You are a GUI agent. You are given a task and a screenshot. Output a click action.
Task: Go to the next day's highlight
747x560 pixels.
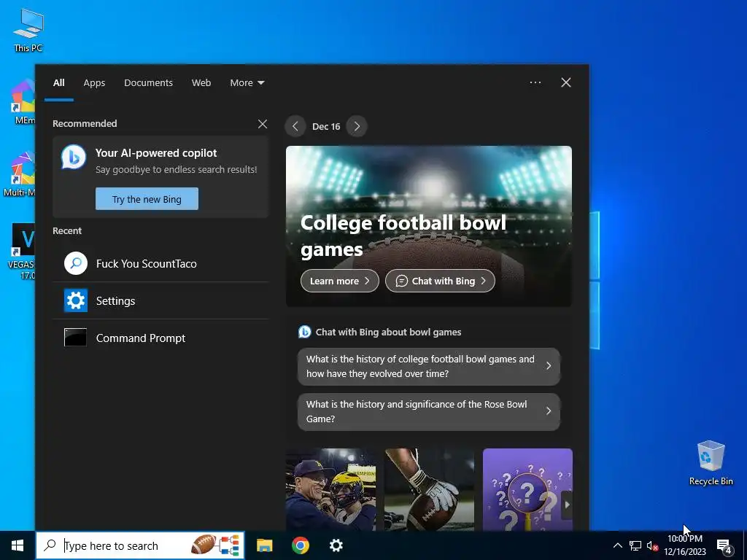(357, 126)
